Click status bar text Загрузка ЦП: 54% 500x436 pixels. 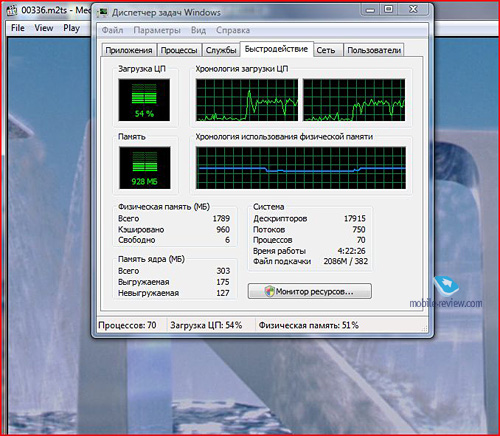(x=206, y=325)
